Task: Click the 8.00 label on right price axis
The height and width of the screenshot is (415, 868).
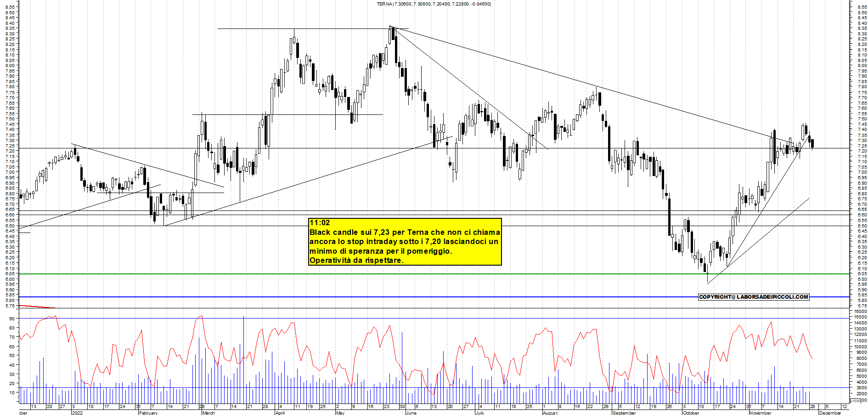Action: [862, 66]
